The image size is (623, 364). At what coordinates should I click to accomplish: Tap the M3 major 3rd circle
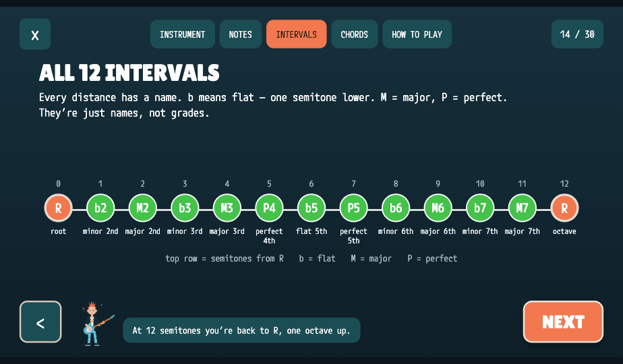tap(227, 208)
